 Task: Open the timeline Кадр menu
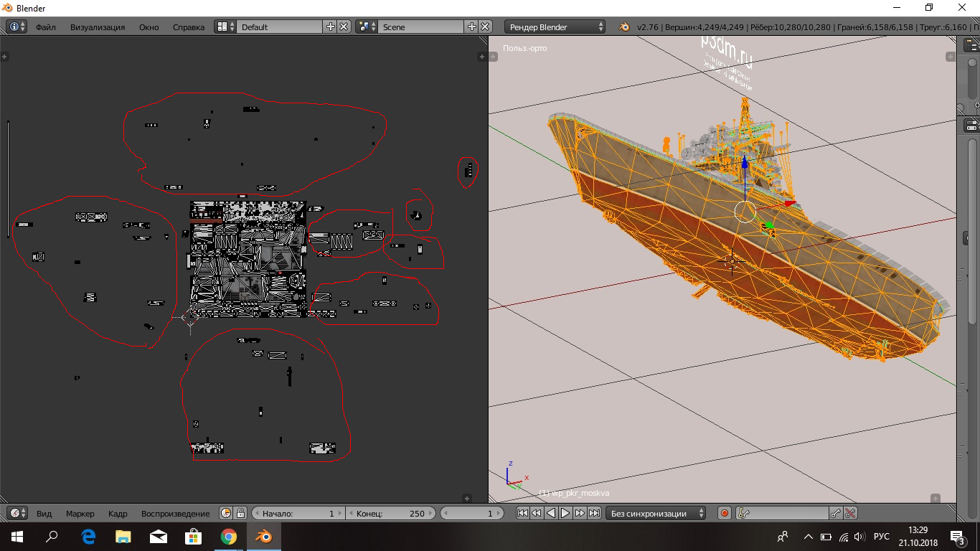click(118, 514)
